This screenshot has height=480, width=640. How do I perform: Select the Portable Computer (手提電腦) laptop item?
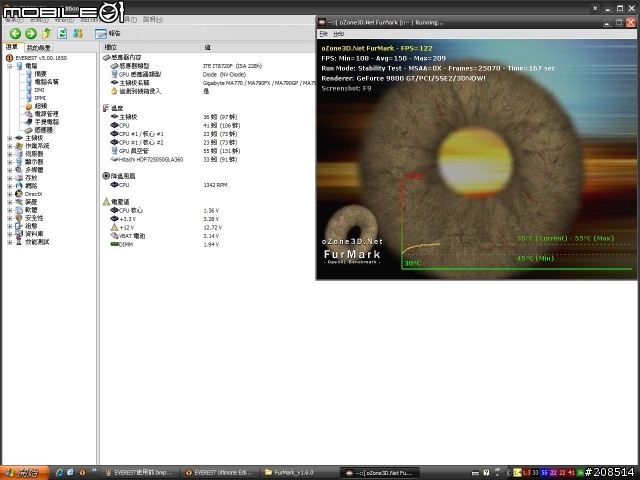coord(42,122)
